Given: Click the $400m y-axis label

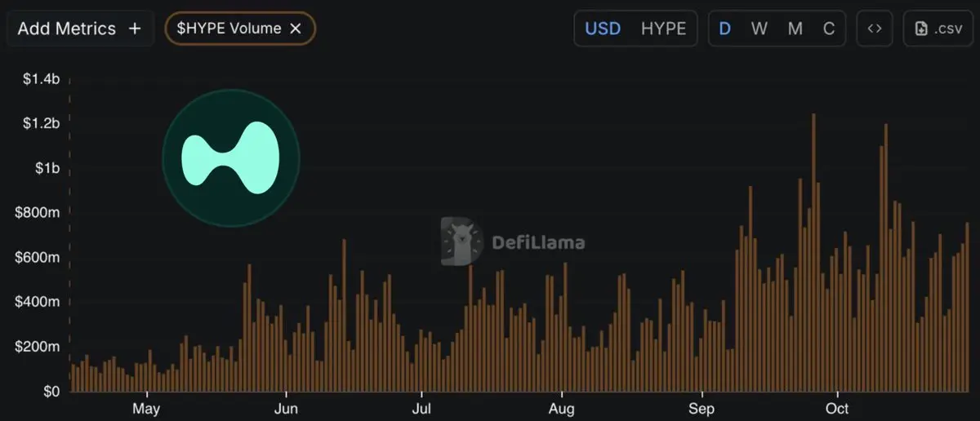Looking at the screenshot, I should click(x=38, y=303).
